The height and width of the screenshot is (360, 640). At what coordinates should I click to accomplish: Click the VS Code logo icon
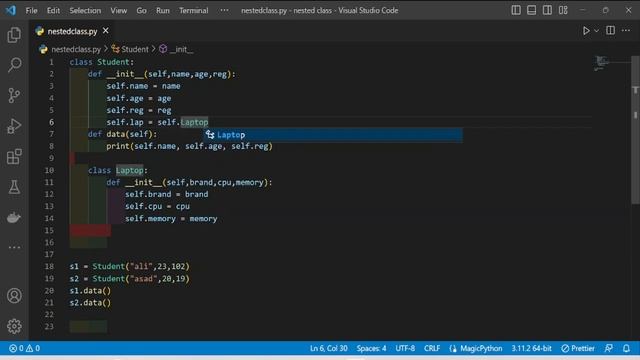click(11, 10)
